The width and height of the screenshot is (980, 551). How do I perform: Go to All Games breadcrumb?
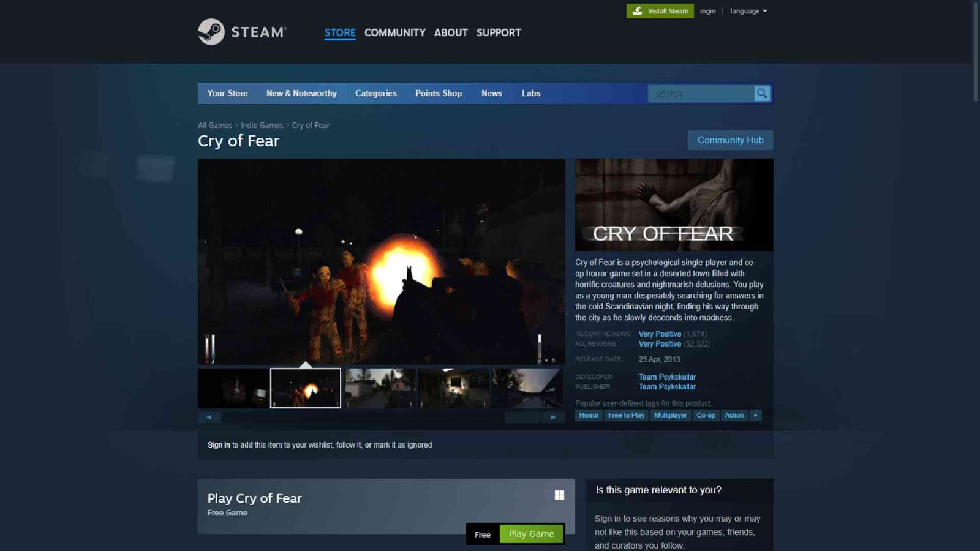click(215, 125)
